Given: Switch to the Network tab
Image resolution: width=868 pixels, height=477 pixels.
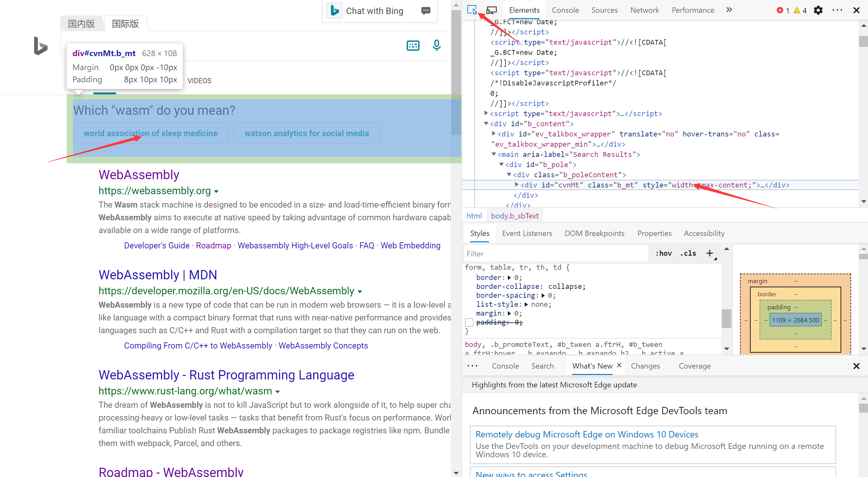Looking at the screenshot, I should (x=644, y=10).
